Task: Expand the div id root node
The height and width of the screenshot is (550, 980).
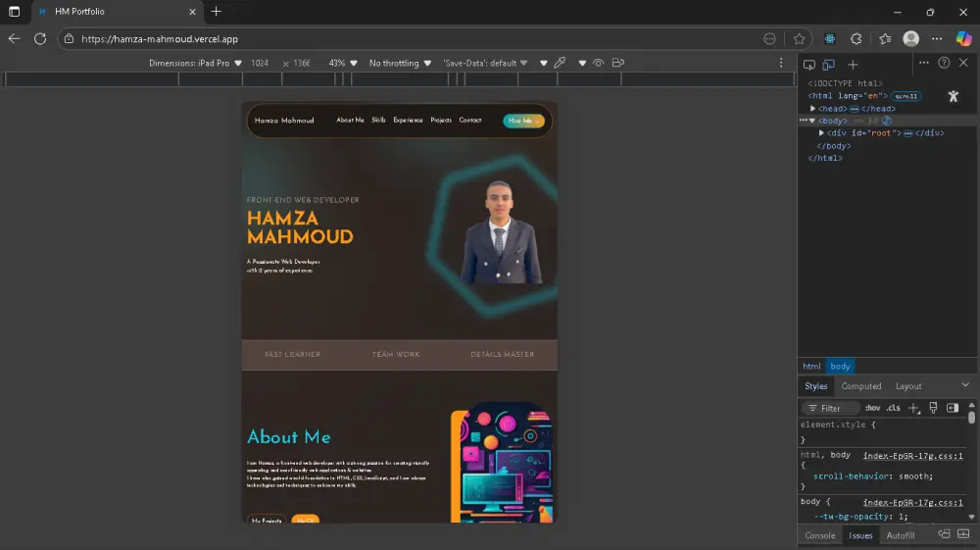Action: point(821,133)
